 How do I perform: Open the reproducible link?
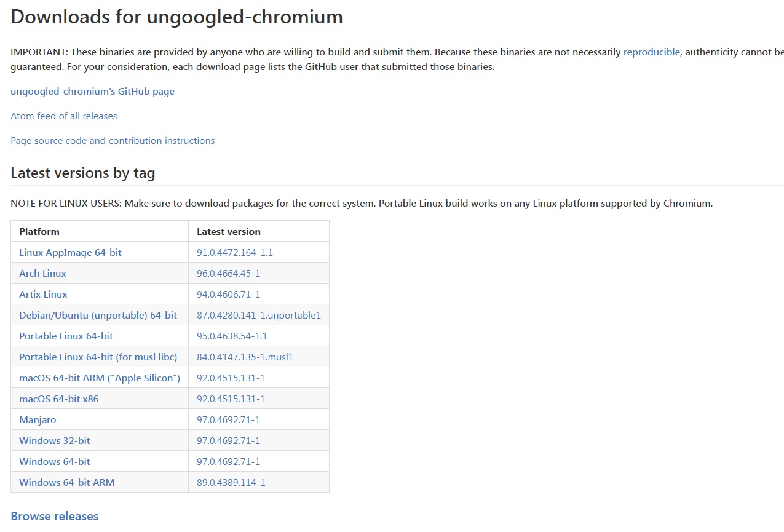pos(652,52)
